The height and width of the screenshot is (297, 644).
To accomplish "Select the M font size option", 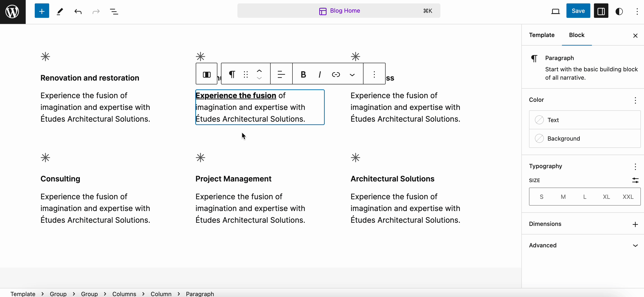I will click(563, 197).
